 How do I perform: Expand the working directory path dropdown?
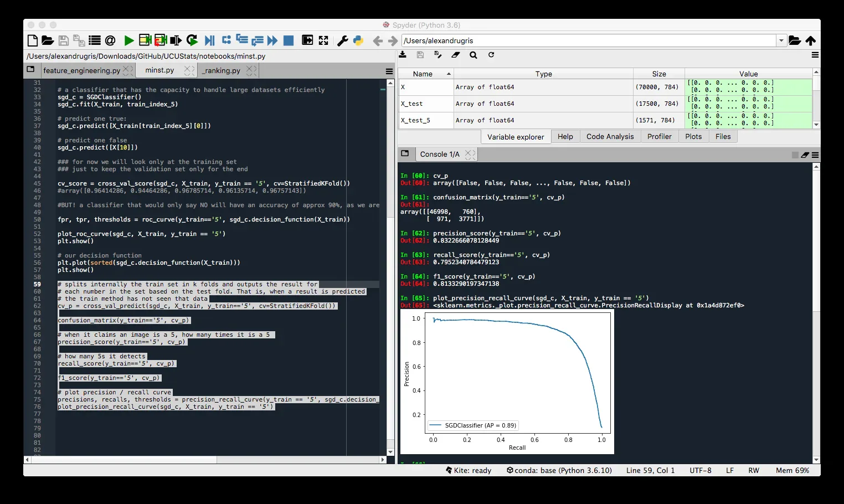pos(781,40)
